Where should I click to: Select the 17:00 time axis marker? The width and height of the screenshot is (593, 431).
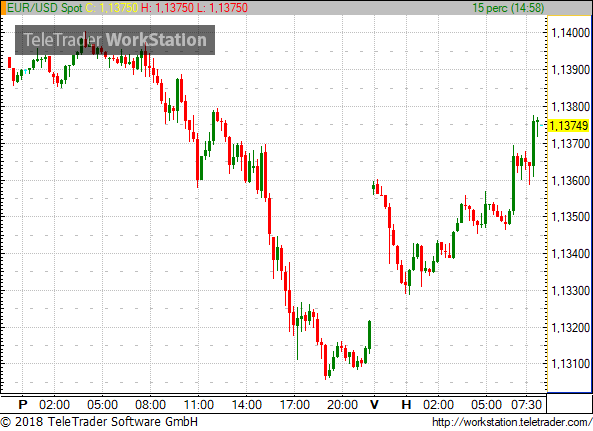295,405
